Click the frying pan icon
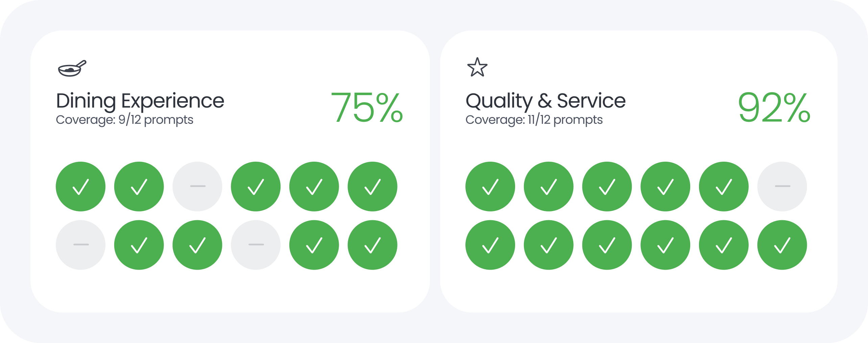This screenshot has height=343, width=868. (x=72, y=68)
